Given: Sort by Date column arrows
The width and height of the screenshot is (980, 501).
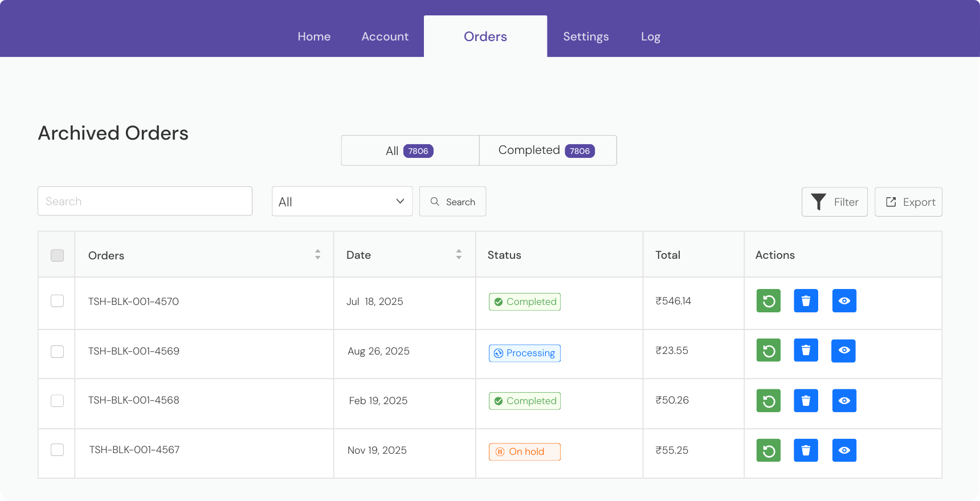Looking at the screenshot, I should click(x=459, y=255).
